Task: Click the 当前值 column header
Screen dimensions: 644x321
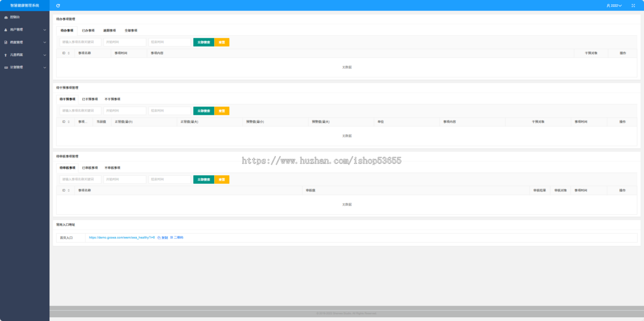Action: tap(101, 122)
